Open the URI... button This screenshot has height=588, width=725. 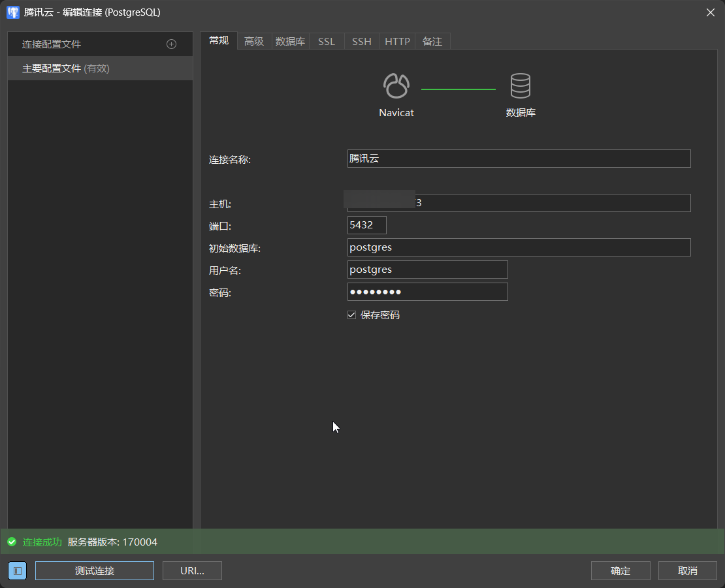tap(192, 571)
